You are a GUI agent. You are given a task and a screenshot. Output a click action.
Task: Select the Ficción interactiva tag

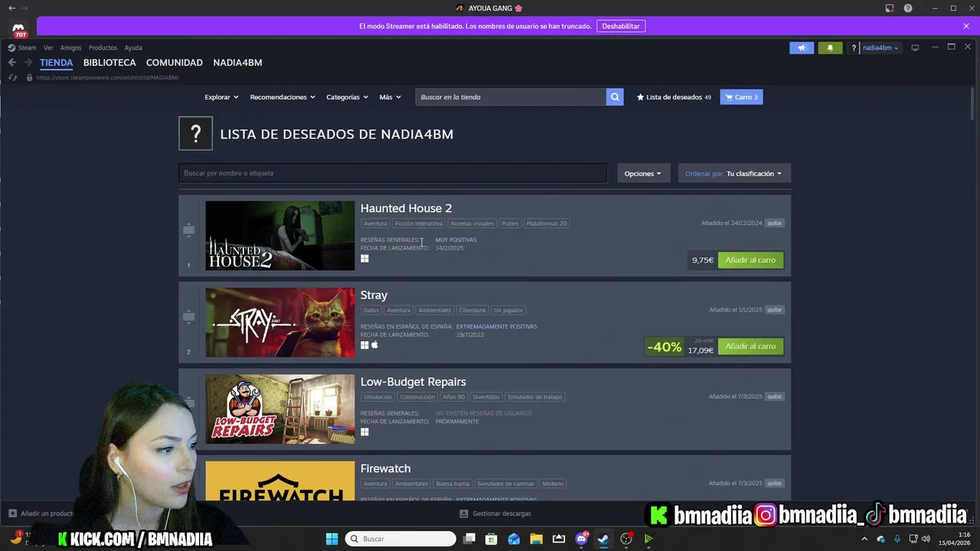point(418,223)
